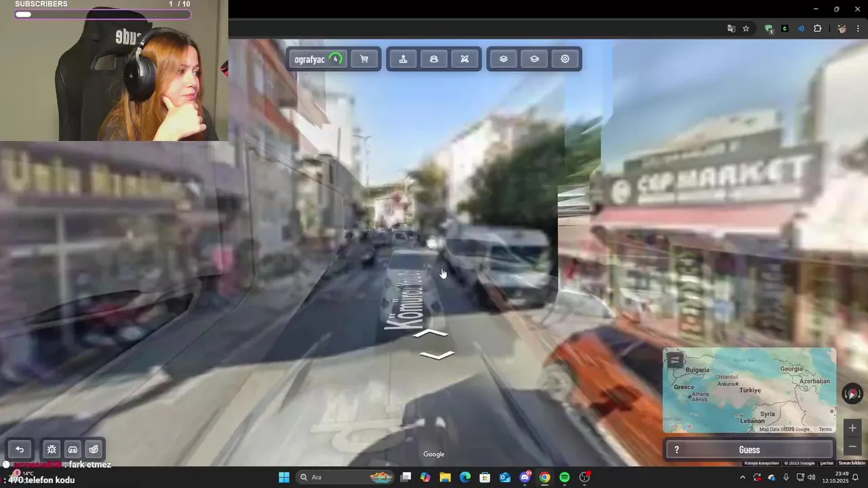
Task: Click Türkiye on the mini-map
Action: tap(750, 390)
